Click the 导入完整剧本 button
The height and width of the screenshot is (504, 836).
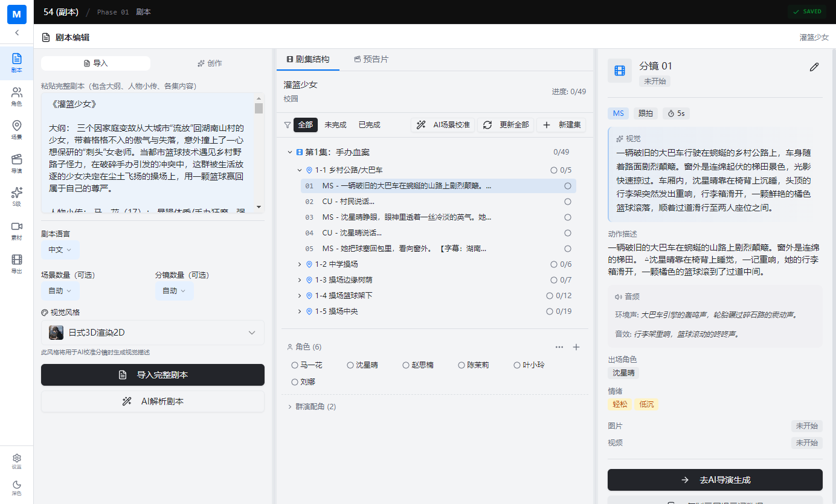pos(152,374)
